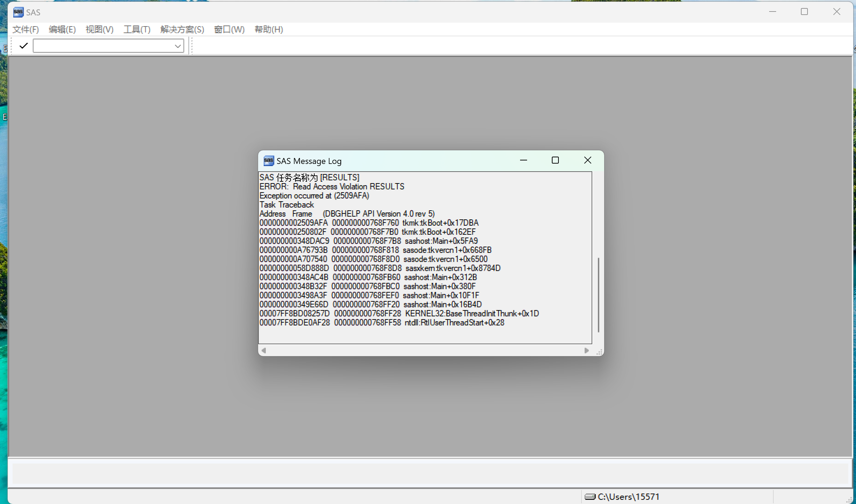Open the 视图(V) menu
Screen dimensions: 856x504
tap(99, 30)
